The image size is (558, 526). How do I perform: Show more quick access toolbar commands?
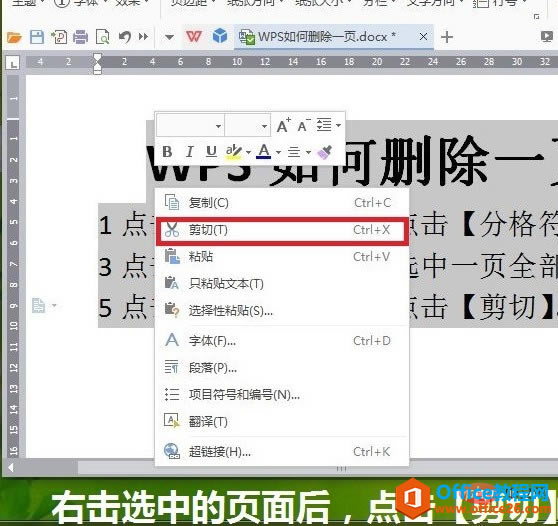(x=143, y=37)
